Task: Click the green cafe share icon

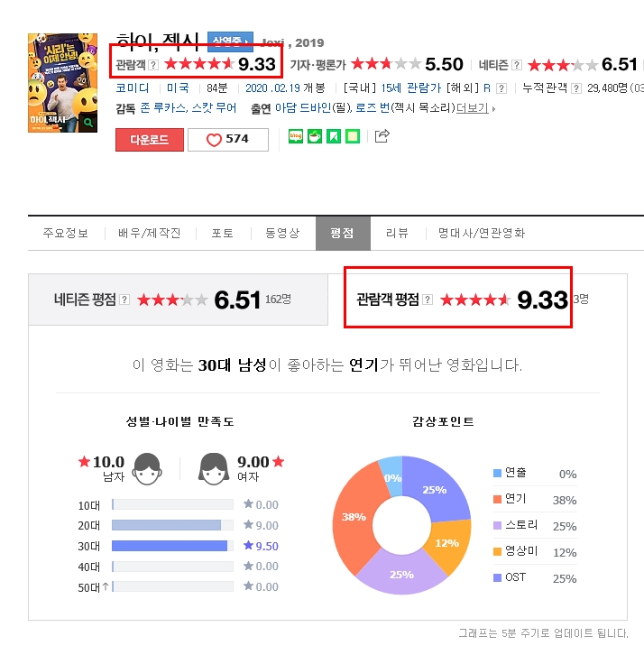Action: click(x=315, y=136)
